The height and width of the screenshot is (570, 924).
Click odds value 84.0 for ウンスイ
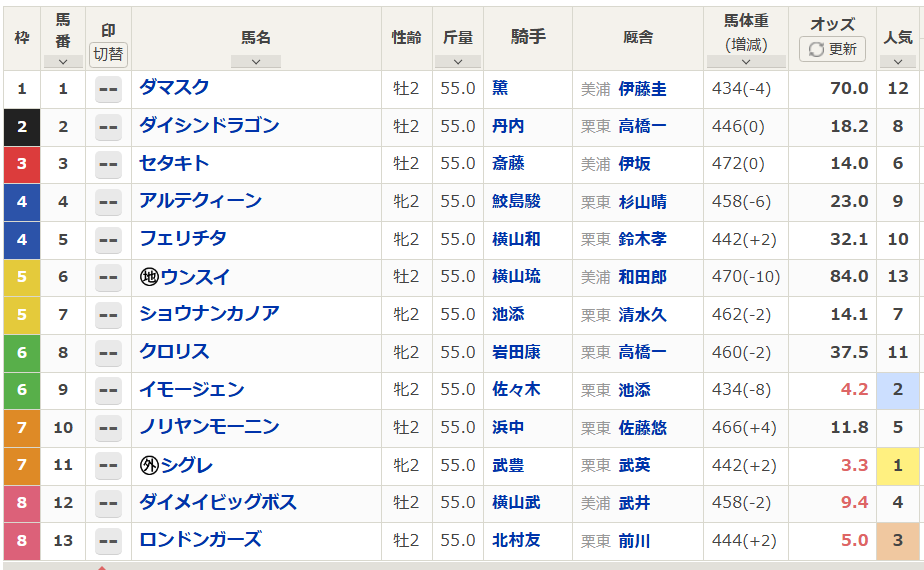[x=849, y=276]
